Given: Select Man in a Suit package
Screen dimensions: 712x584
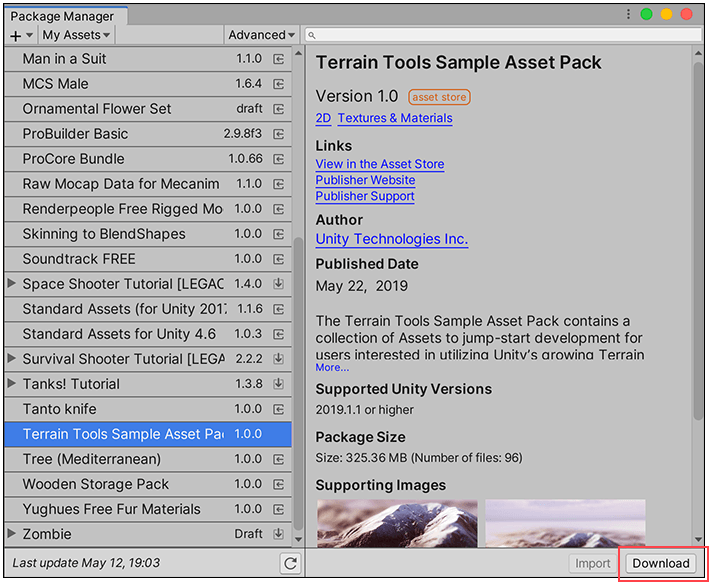Looking at the screenshot, I should [x=148, y=59].
